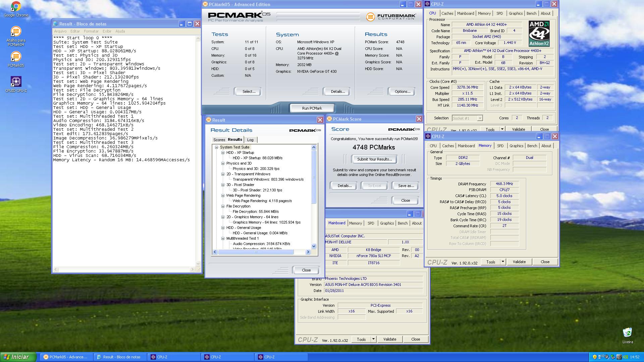Click the Safely Remove Hardware tray icon
The height and width of the screenshot is (362, 644).
(613, 357)
